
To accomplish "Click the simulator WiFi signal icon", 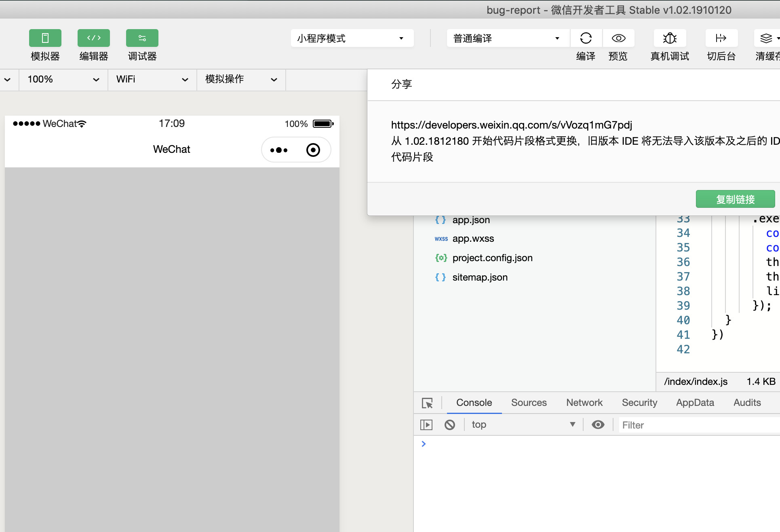I will [x=82, y=124].
